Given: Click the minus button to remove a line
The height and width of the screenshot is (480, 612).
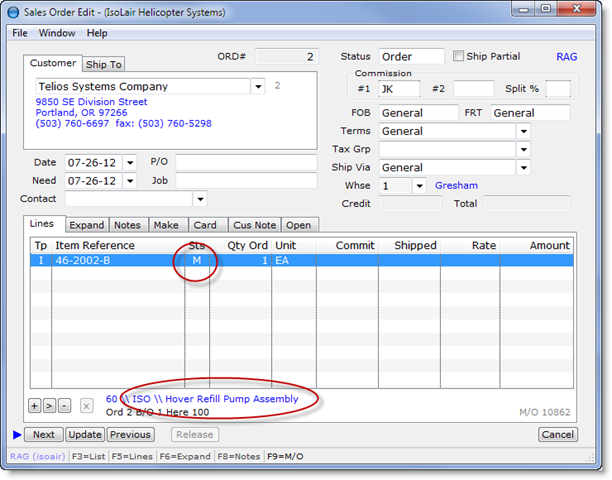Looking at the screenshot, I should click(x=63, y=406).
